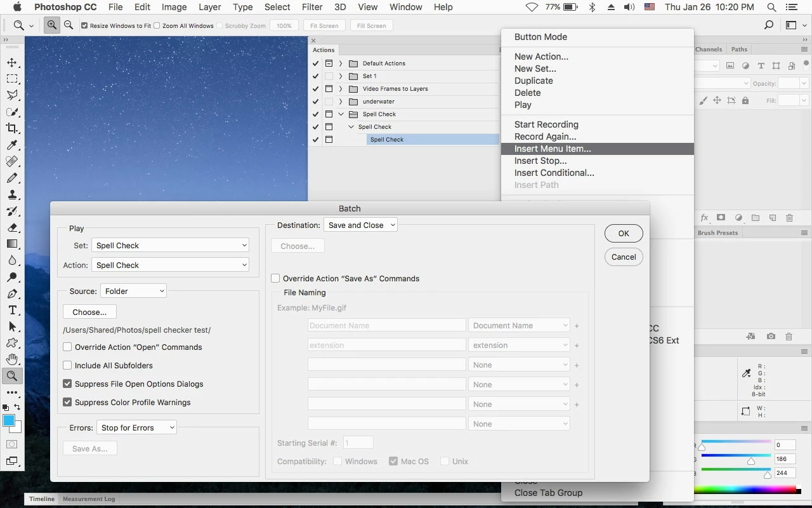Click the source folder Choose button

coord(89,312)
